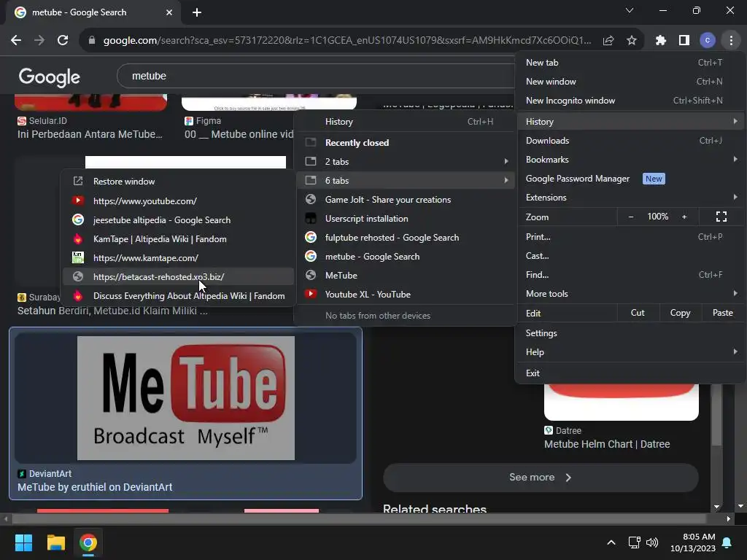Screen dimensions: 747x560
Task: Expand the More tools submenu
Action: click(x=630, y=294)
